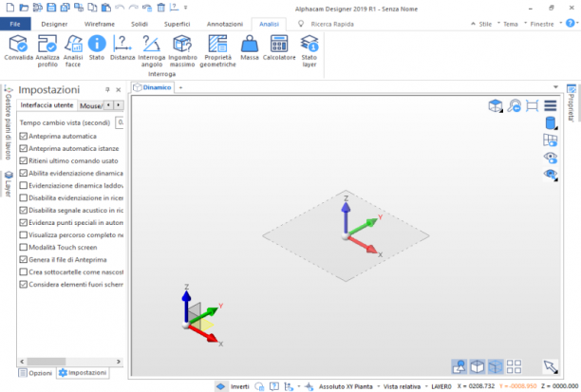Switch to Designer ribbon tab
This screenshot has width=581, height=392.
54,24
